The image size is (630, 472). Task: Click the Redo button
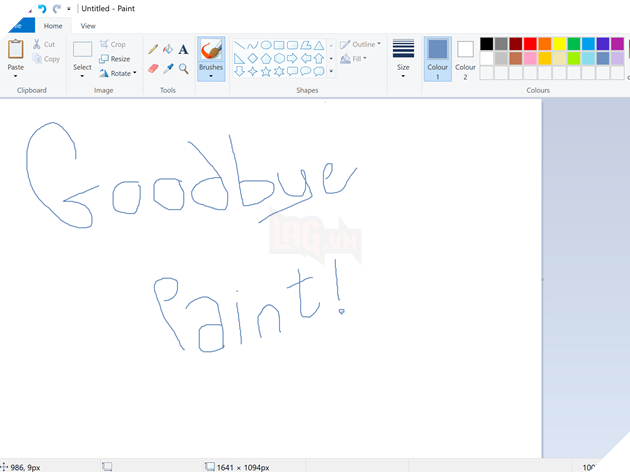pos(57,8)
